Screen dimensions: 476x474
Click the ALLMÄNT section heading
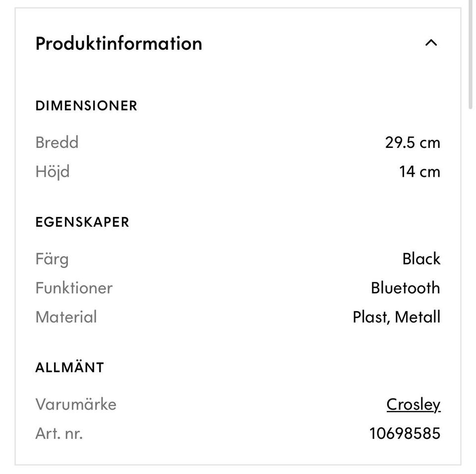tap(70, 368)
